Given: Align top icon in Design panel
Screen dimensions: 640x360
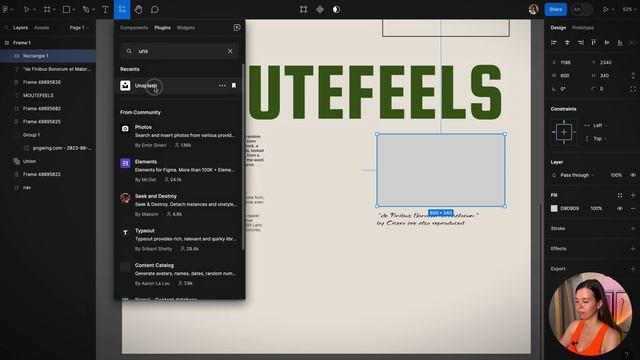Looking at the screenshot, I should [x=593, y=42].
